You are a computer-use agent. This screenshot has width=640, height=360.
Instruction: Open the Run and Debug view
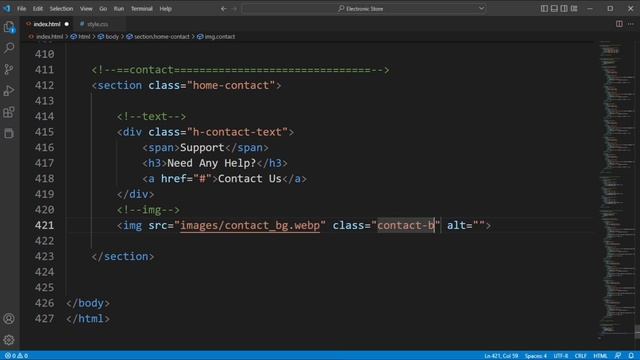point(9,91)
